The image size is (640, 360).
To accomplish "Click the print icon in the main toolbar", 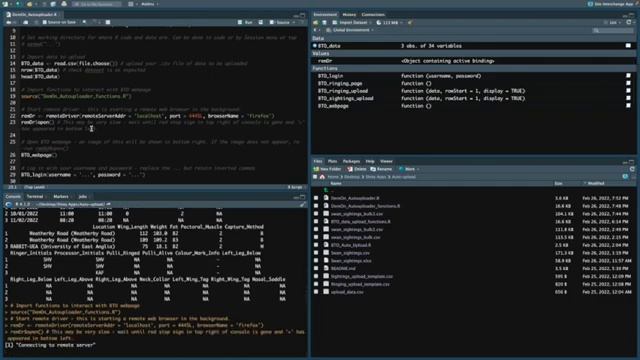I will (64, 4).
